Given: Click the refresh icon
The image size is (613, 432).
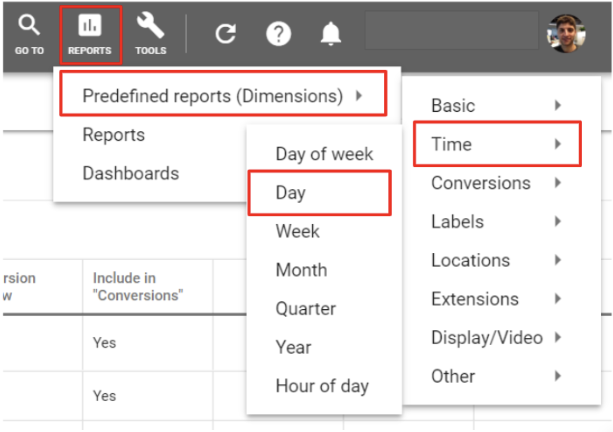Looking at the screenshot, I should click(x=226, y=34).
